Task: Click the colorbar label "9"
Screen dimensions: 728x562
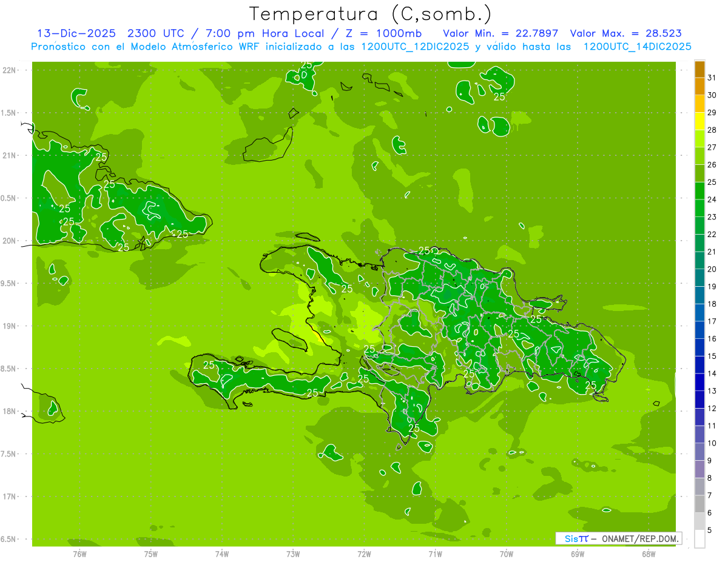Action: click(x=710, y=461)
